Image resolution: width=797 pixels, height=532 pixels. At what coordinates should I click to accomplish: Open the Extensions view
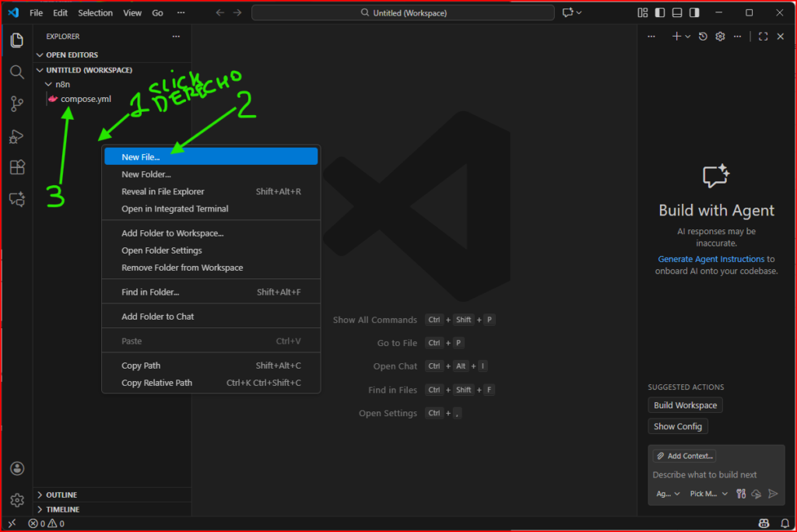[x=16, y=167]
